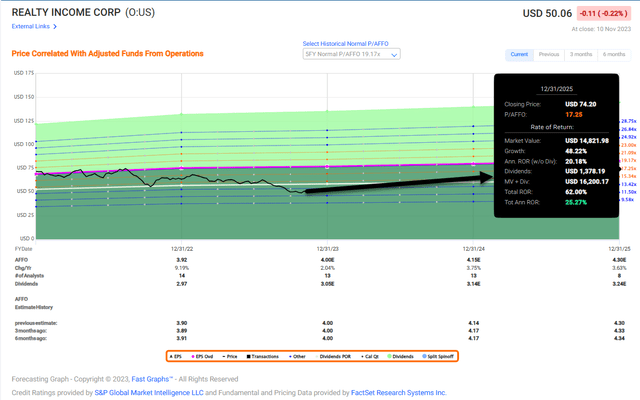Click Total ROR 62.00% value
The height and width of the screenshot is (400, 640).
click(576, 192)
